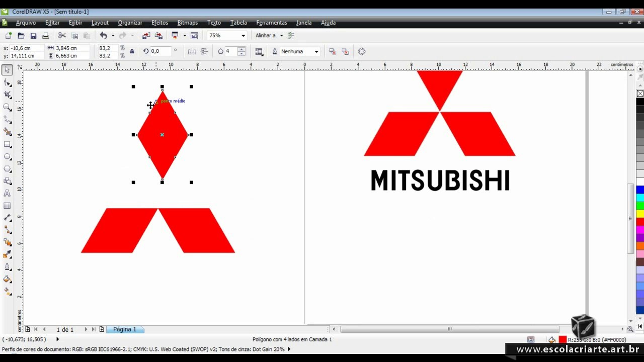Image resolution: width=644 pixels, height=362 pixels.
Task: Increase the polygon sides count
Action: [242, 49]
